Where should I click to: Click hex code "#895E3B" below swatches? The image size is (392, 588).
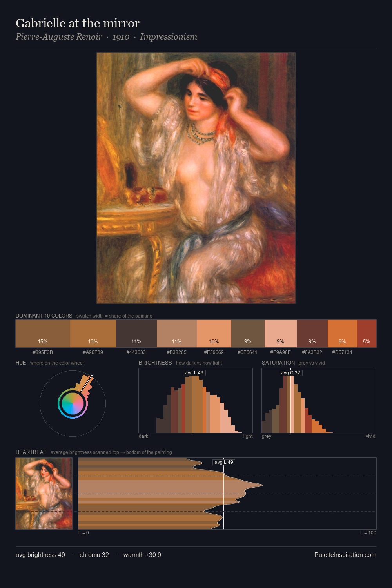[43, 352]
